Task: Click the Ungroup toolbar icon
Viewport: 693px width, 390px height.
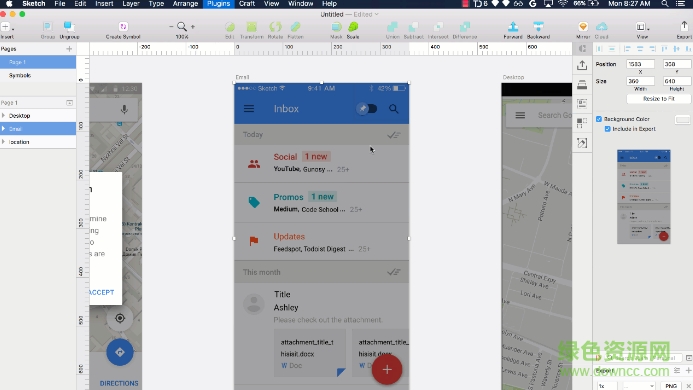Action: click(69, 27)
